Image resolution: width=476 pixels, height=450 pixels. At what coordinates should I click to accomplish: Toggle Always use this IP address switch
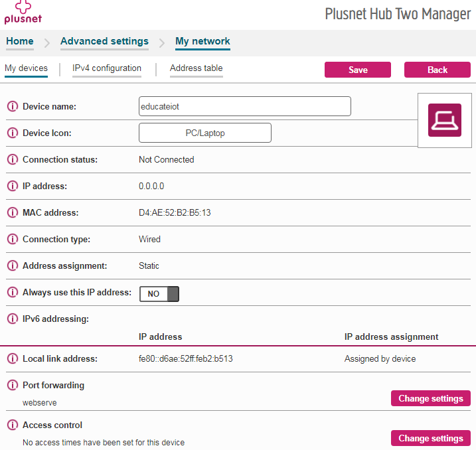(x=159, y=293)
